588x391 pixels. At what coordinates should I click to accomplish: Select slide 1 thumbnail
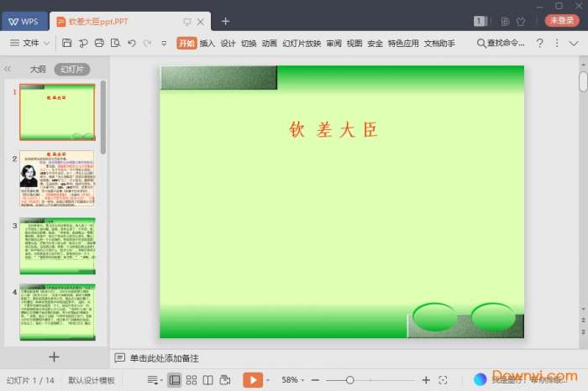(57, 112)
